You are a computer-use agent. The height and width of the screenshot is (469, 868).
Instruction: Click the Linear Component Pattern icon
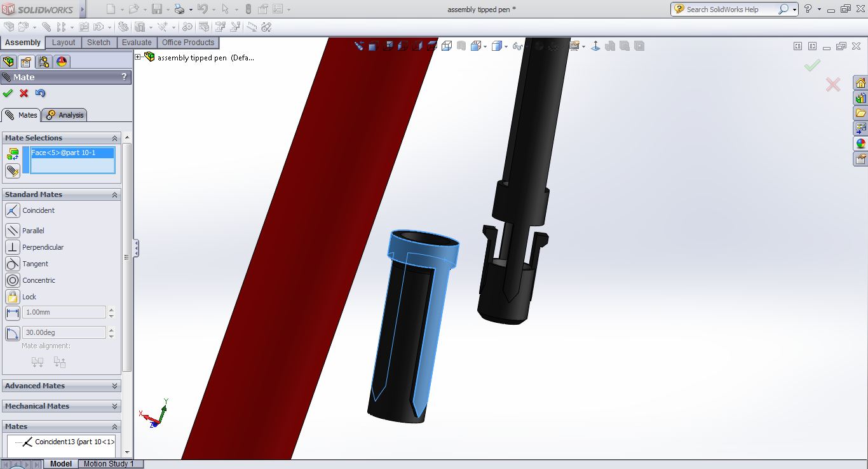pos(61,27)
